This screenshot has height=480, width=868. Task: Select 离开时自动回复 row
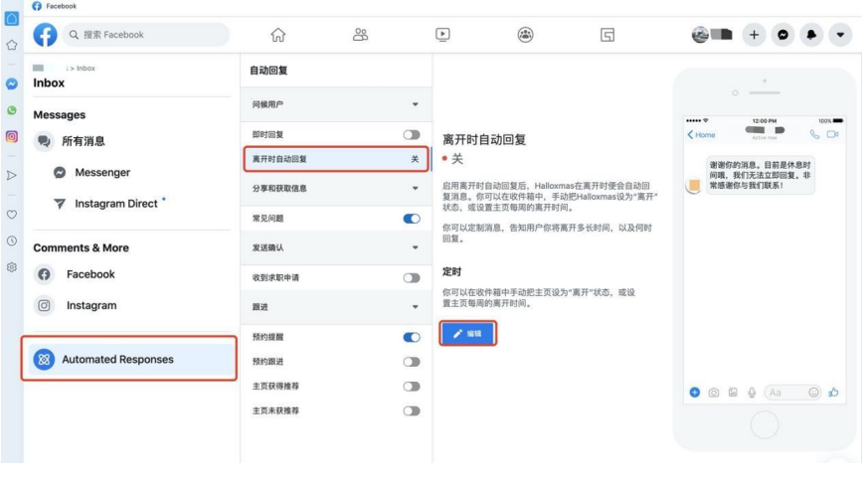point(336,159)
